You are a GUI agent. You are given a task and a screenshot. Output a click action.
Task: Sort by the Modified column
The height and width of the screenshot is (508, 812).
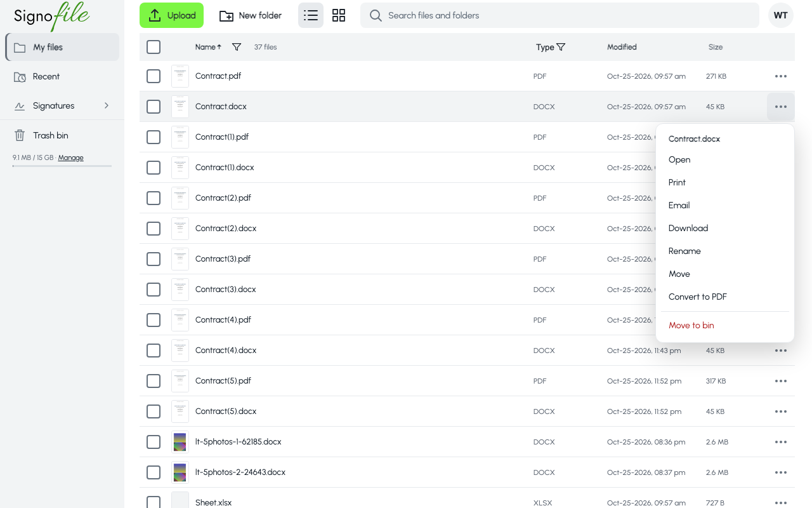pyautogui.click(x=622, y=47)
